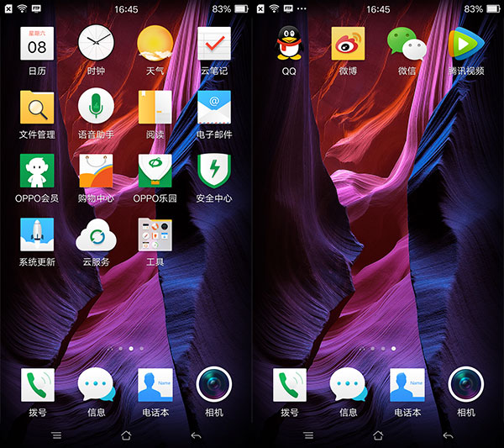Open the 阅读 reading app

tap(155, 107)
